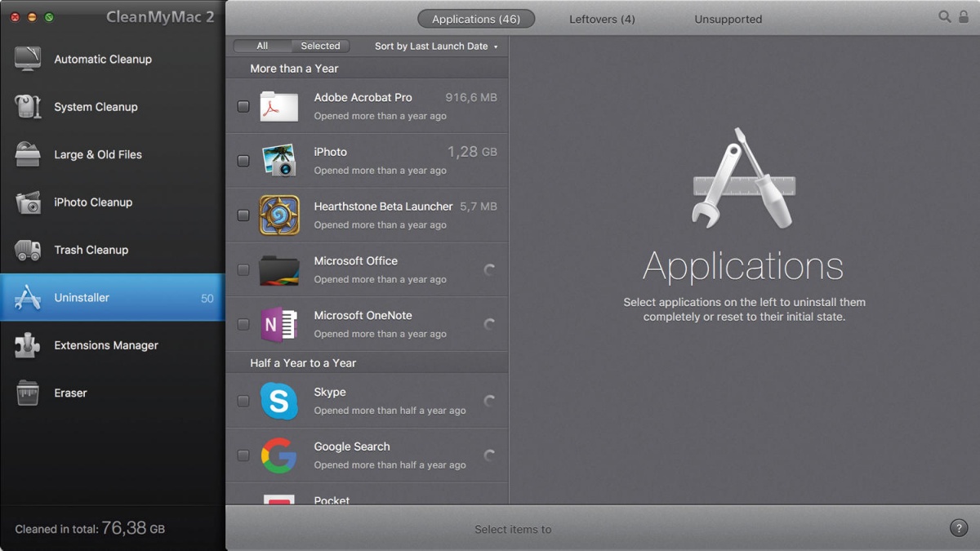Click the Uninstaller count badge 50
This screenshot has width=980, height=551.
pos(207,298)
